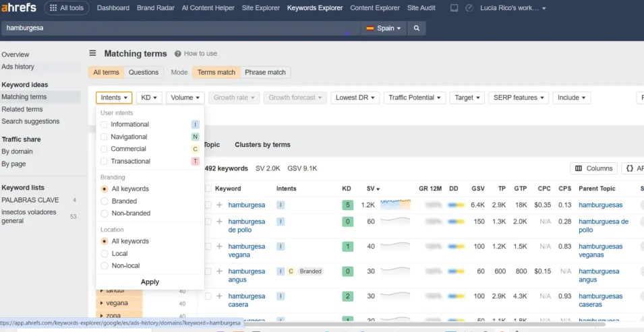Open the Include filter dropdown
This screenshot has width=644, height=332.
pos(572,98)
